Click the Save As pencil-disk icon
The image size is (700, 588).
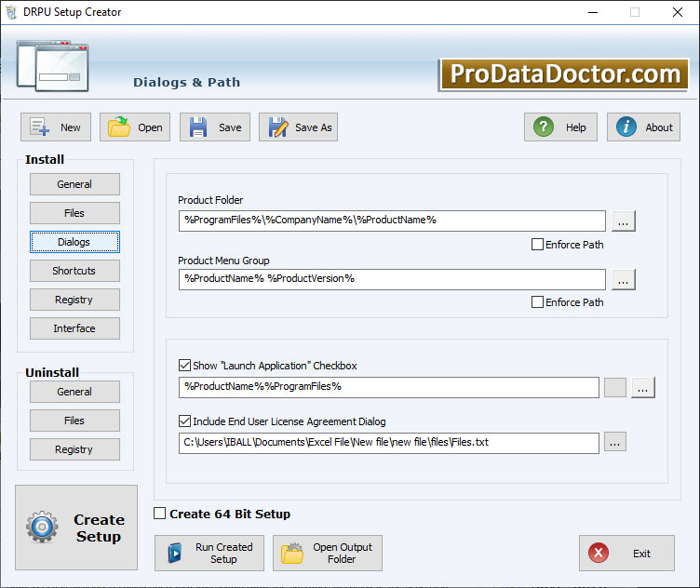pyautogui.click(x=278, y=127)
